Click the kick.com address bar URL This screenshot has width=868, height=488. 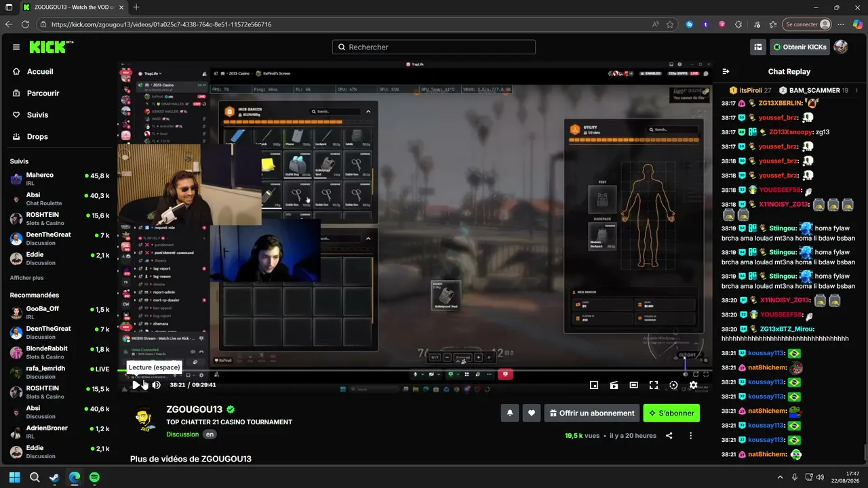(161, 24)
